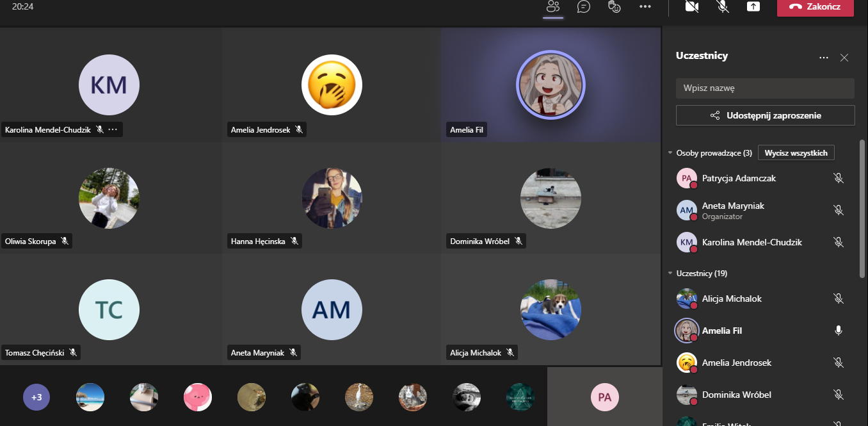868x426 pixels.
Task: Click the white bird avatar in bottom strip
Action: [359, 397]
